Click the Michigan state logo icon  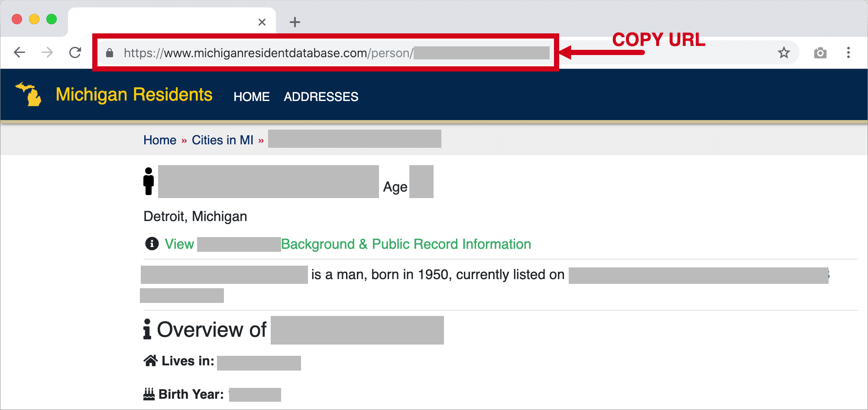click(x=29, y=94)
